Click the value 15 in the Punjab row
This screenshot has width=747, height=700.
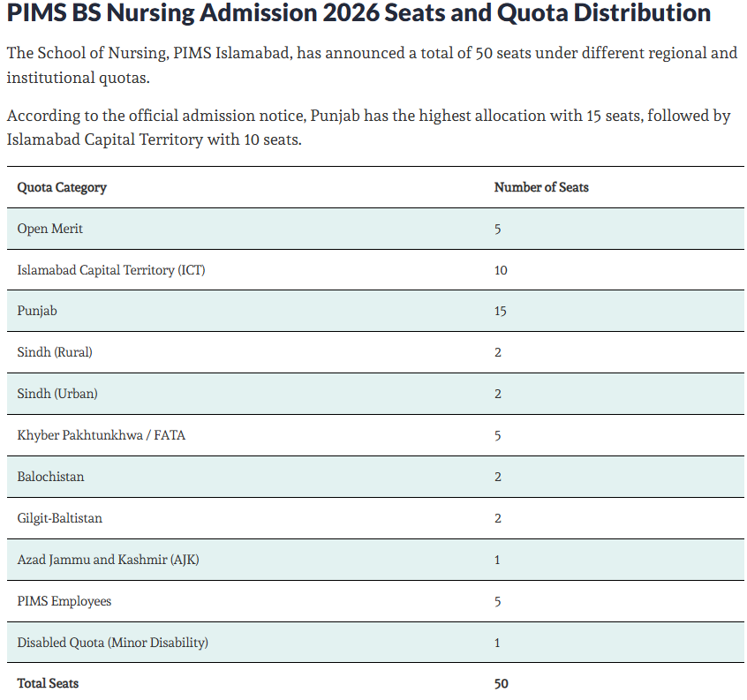pyautogui.click(x=501, y=312)
